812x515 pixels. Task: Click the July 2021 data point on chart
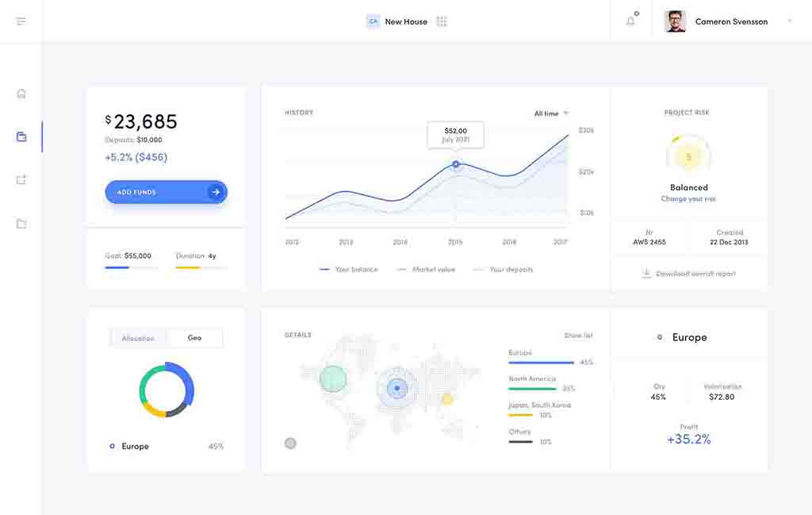(x=456, y=164)
